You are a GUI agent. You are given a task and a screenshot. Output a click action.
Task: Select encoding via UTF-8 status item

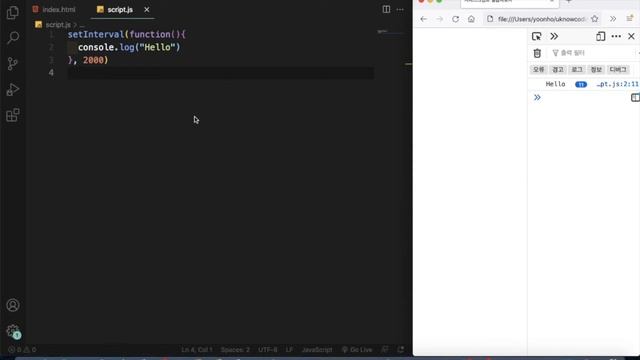[268, 350]
